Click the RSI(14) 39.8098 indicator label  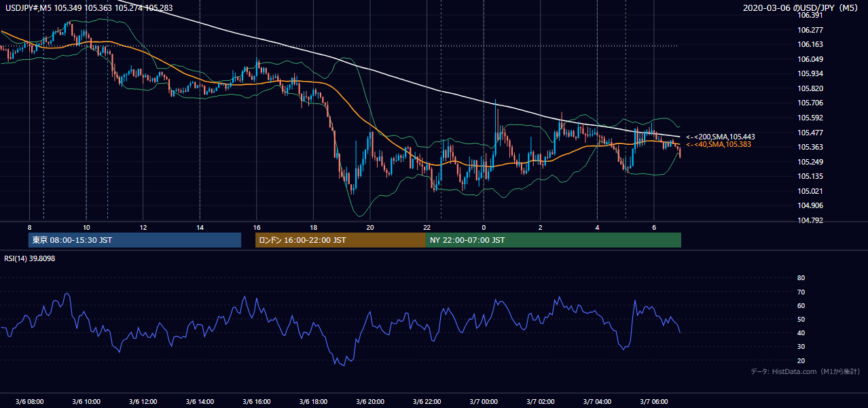click(x=29, y=258)
